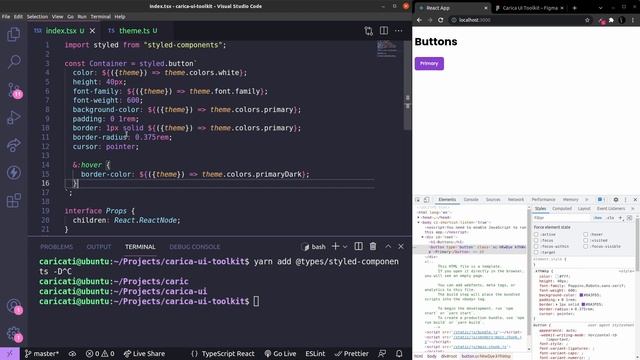Open Run and Debug view
Image resolution: width=640 pixels, height=360 pixels.
13,118
